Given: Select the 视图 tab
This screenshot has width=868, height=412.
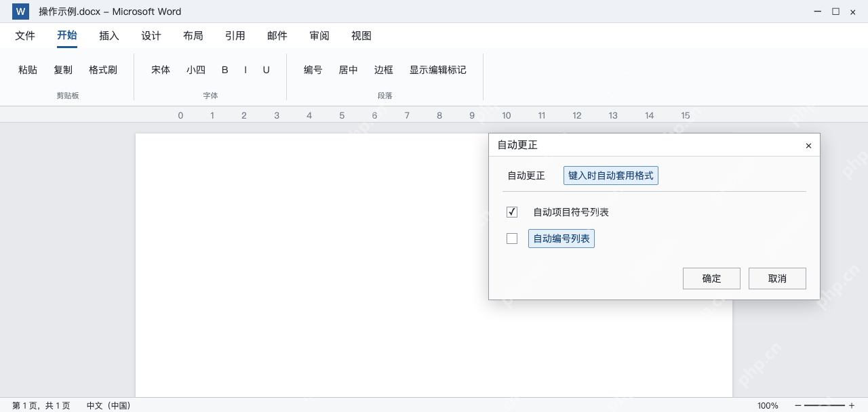Looking at the screenshot, I should point(361,36).
